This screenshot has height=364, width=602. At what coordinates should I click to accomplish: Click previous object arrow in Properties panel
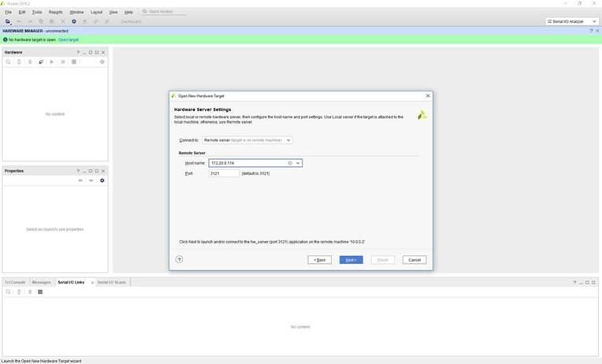80,180
